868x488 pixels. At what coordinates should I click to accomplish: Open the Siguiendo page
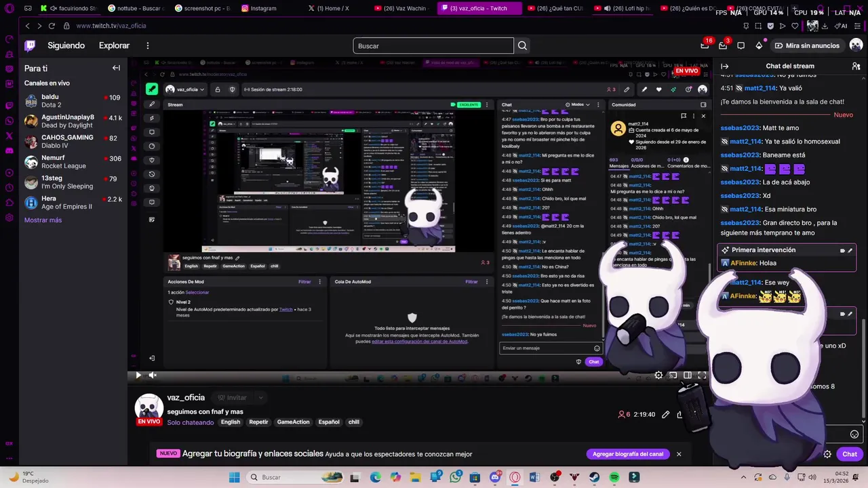tap(66, 45)
